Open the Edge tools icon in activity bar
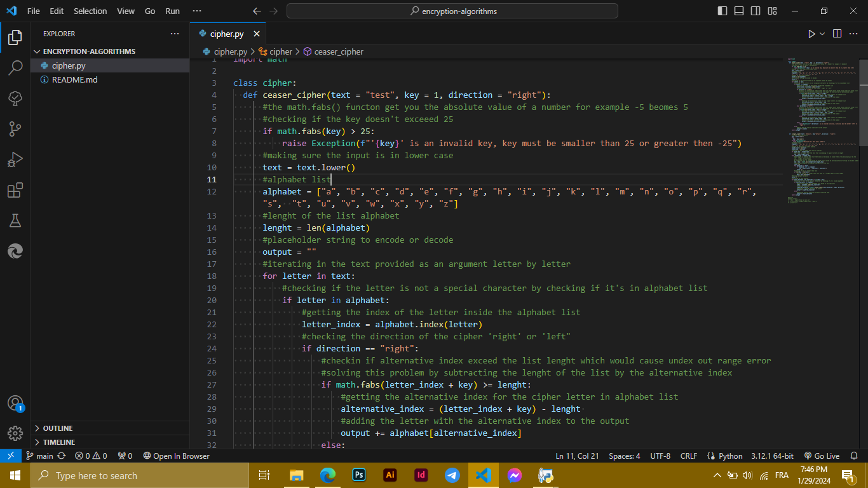 [15, 251]
